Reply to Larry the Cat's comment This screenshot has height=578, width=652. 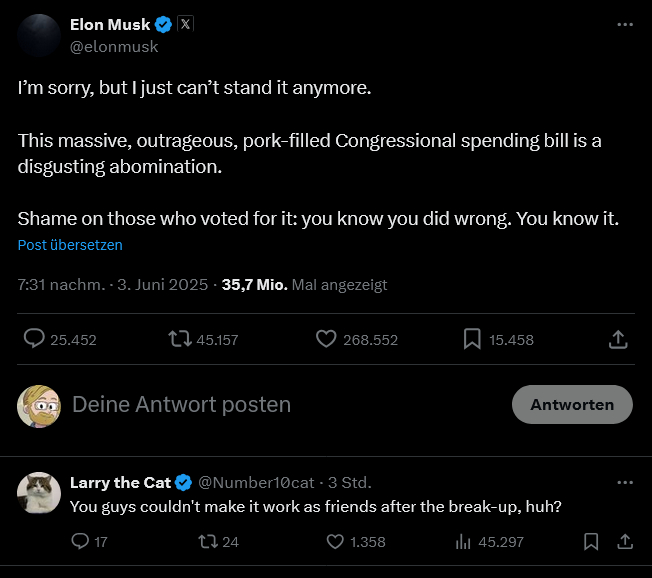81,541
